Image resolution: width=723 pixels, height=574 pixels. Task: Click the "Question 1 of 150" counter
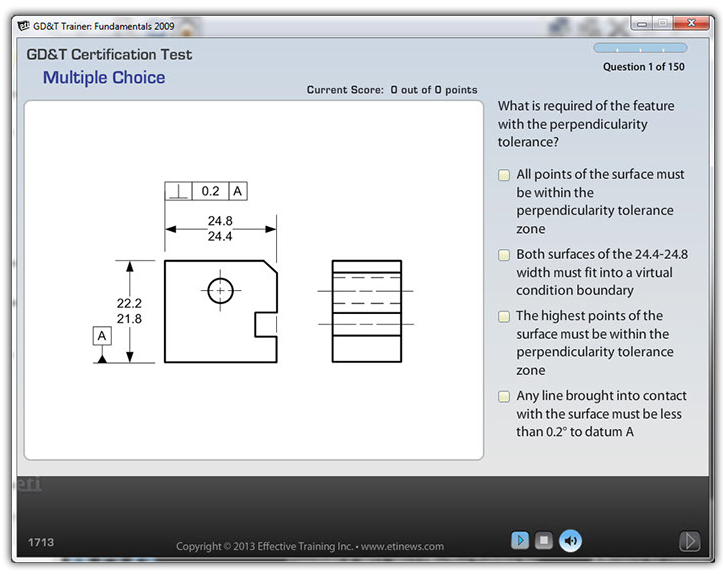(643, 67)
